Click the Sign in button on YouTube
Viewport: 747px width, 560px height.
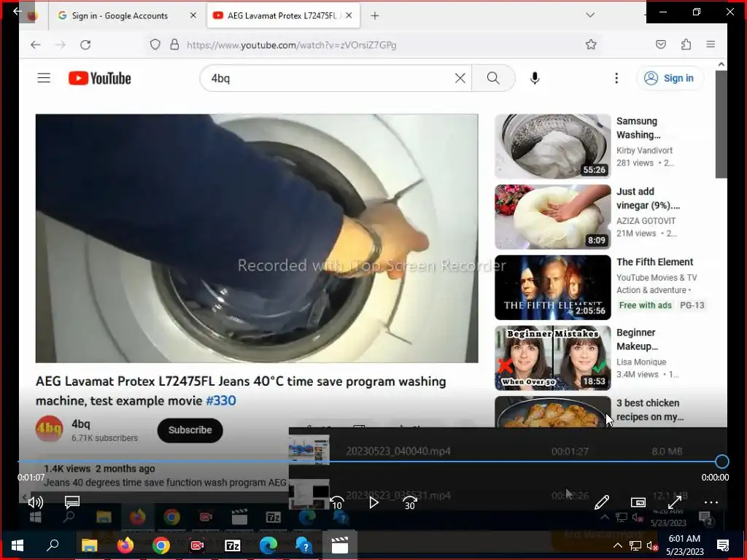coord(670,78)
